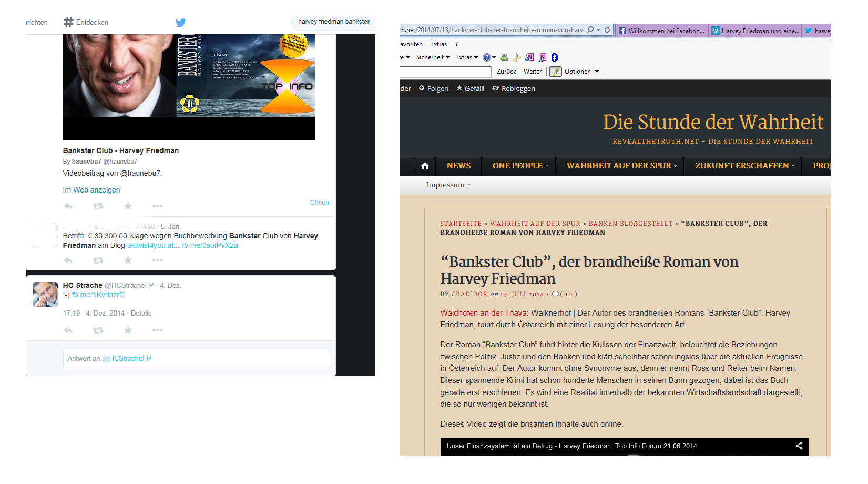Click the Im Web anzeigen link

91,190
